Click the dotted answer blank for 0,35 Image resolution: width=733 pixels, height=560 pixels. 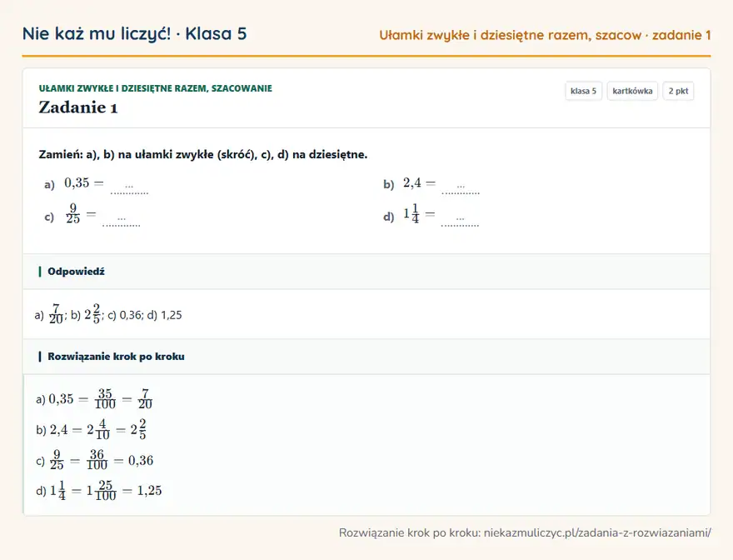(x=129, y=188)
